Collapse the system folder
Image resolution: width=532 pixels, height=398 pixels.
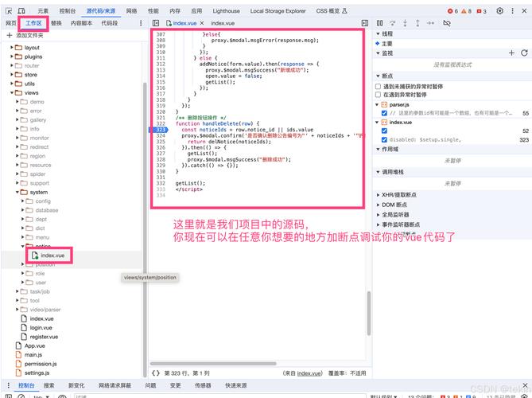click(x=17, y=192)
